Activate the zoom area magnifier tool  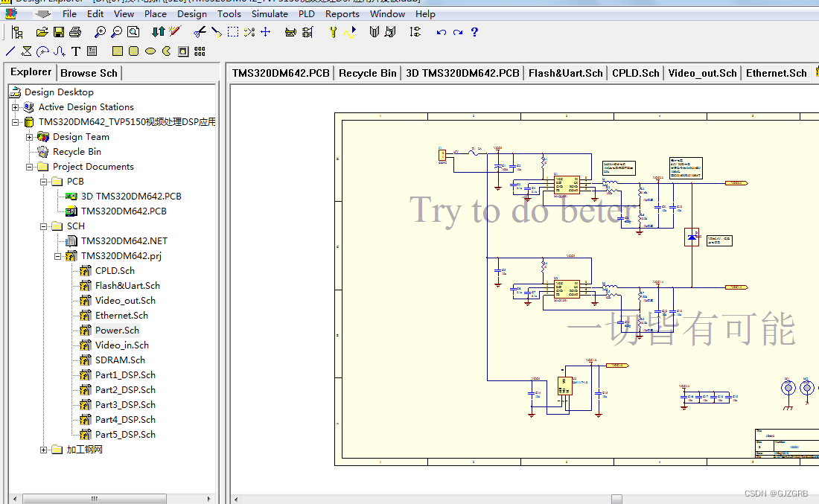[132, 31]
